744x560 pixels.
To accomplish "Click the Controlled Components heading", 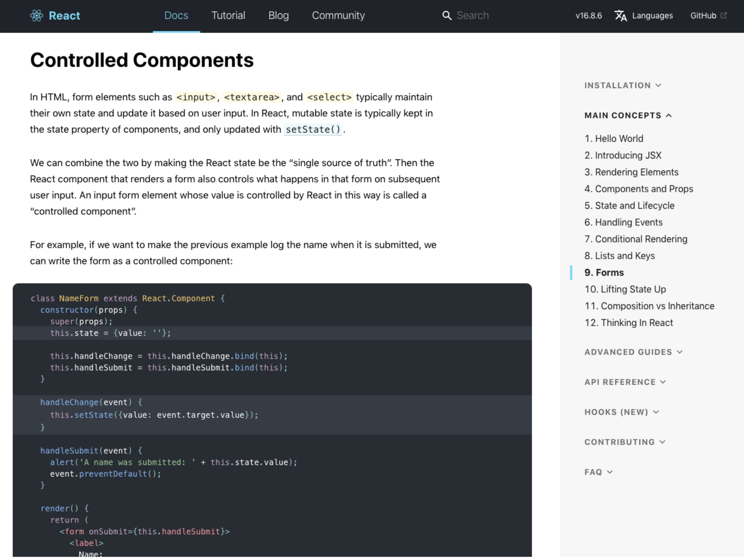I will 142,60.
